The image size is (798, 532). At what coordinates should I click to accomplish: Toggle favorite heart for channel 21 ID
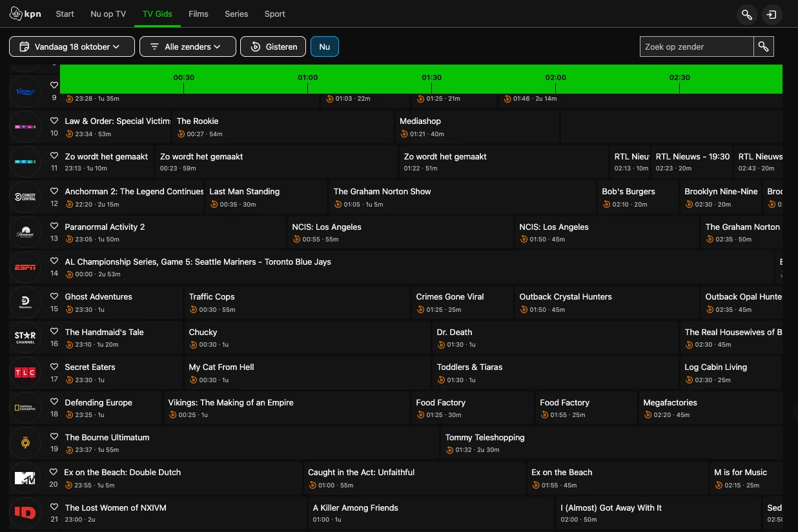(x=54, y=507)
